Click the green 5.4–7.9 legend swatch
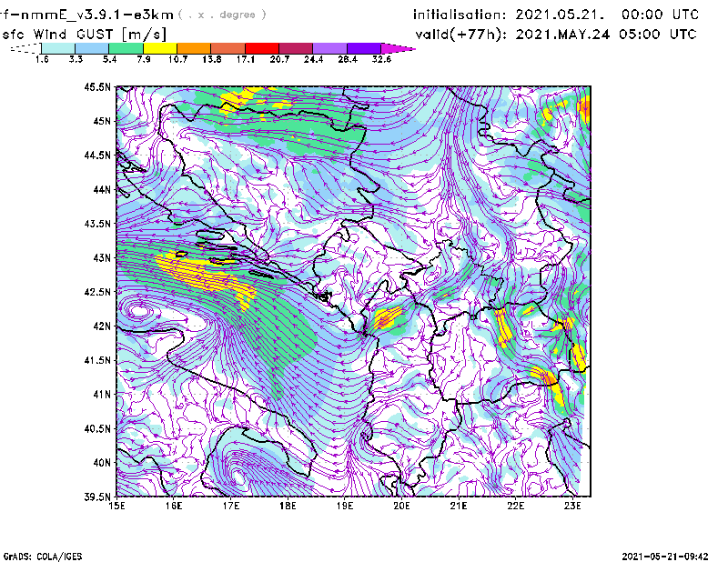728x562 pixels. (126, 48)
